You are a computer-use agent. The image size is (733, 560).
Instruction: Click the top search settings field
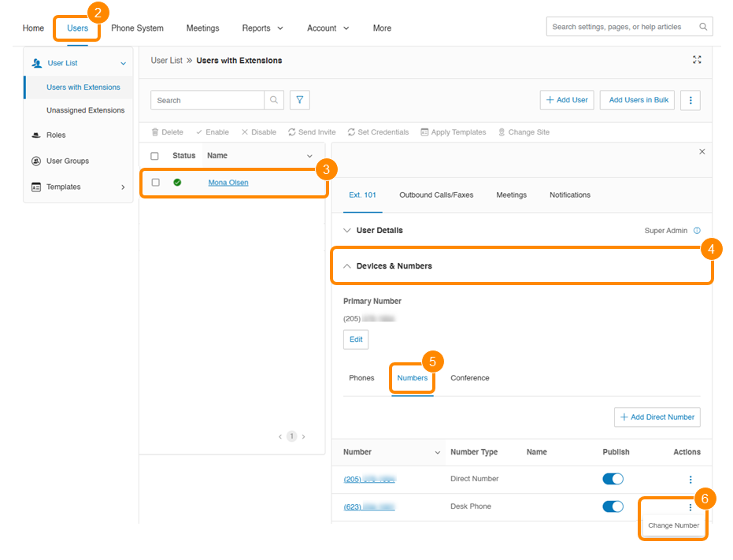(x=622, y=27)
